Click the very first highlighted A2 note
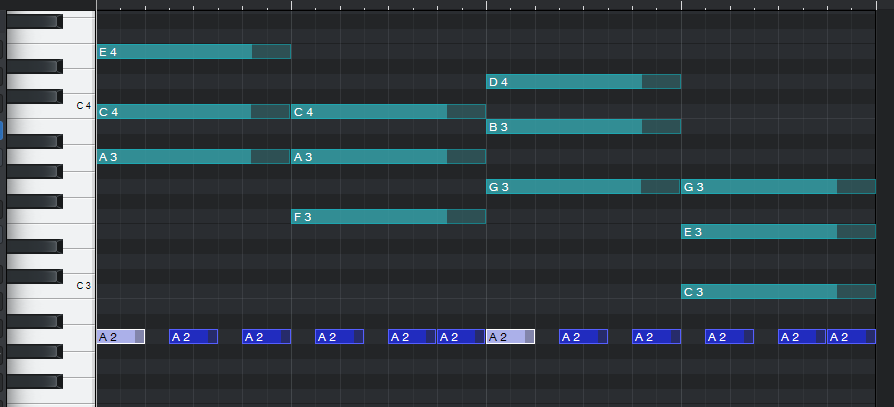This screenshot has height=407, width=894. point(120,337)
